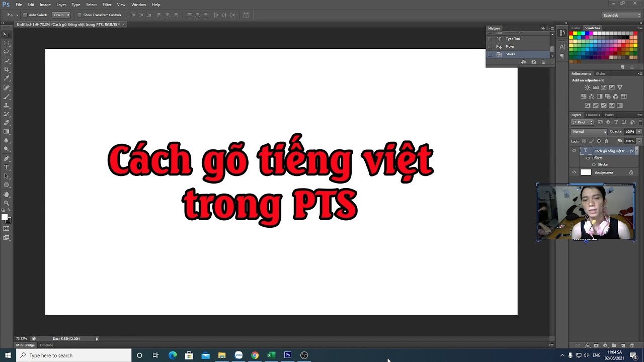Create new swatch of foreground color
The image size is (644, 362).
pyautogui.click(x=623, y=67)
